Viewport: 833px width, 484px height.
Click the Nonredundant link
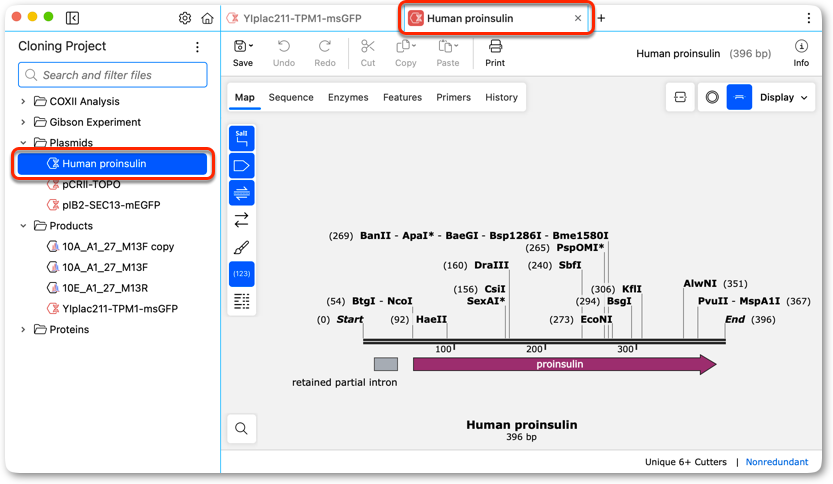(777, 462)
